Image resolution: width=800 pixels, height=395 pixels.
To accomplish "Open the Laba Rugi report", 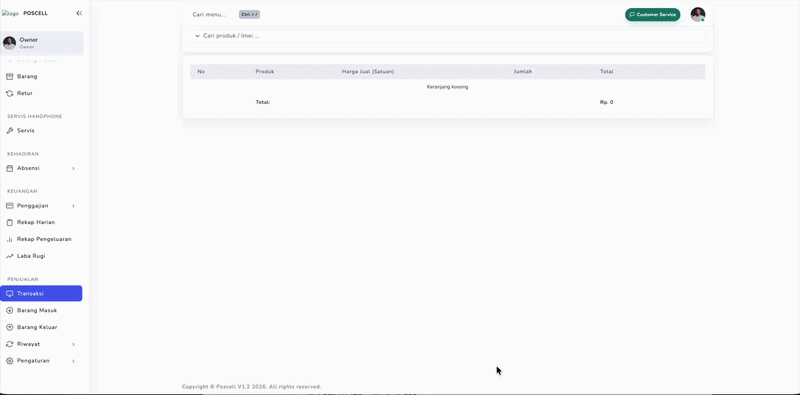I will coord(41,256).
